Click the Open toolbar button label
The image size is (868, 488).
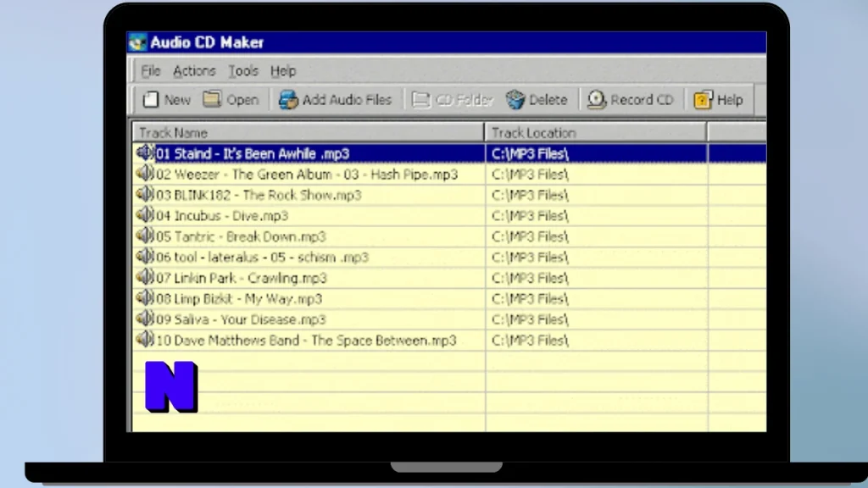coord(242,100)
